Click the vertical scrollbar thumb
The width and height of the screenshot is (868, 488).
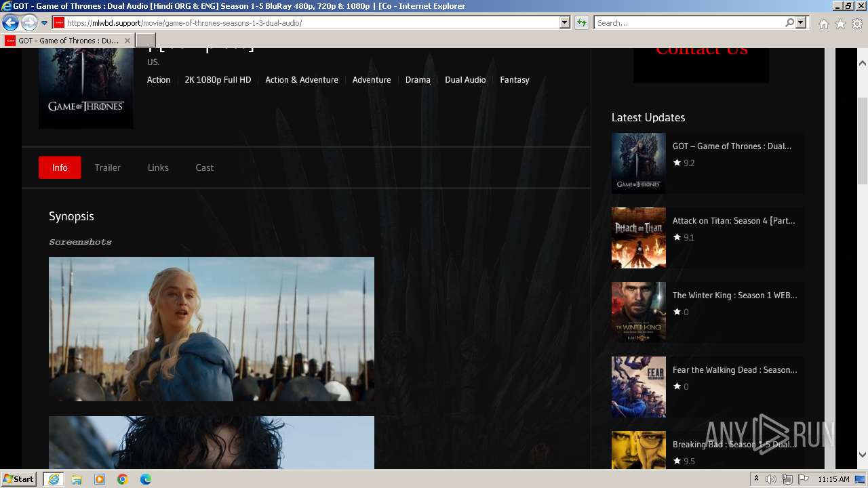point(863,140)
